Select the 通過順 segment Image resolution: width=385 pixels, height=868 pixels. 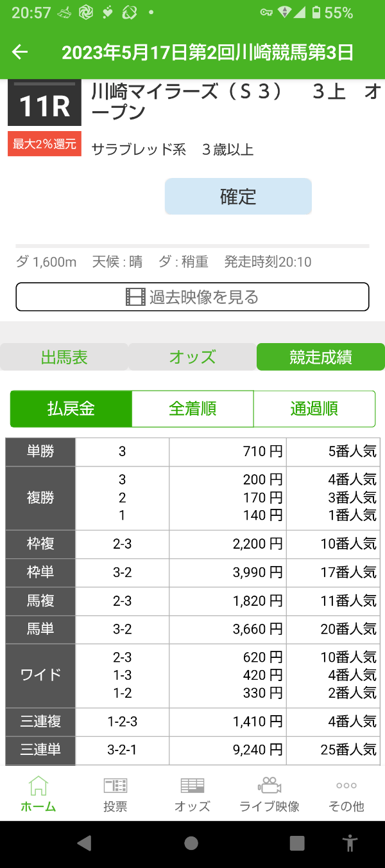tap(314, 409)
